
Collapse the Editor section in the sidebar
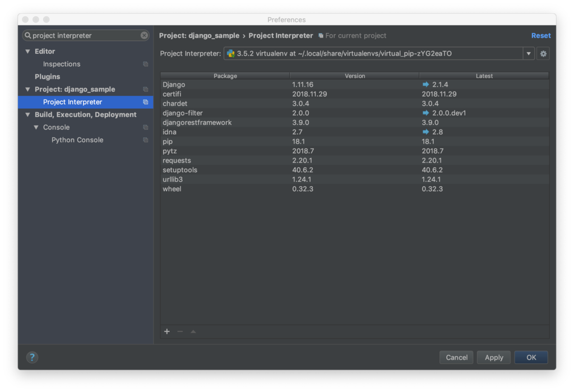(27, 51)
